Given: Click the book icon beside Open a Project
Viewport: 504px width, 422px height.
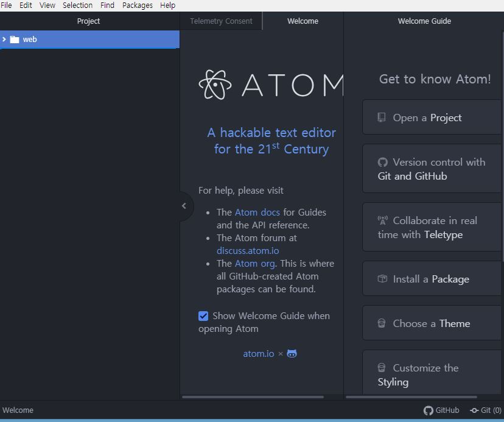Looking at the screenshot, I should pyautogui.click(x=382, y=118).
